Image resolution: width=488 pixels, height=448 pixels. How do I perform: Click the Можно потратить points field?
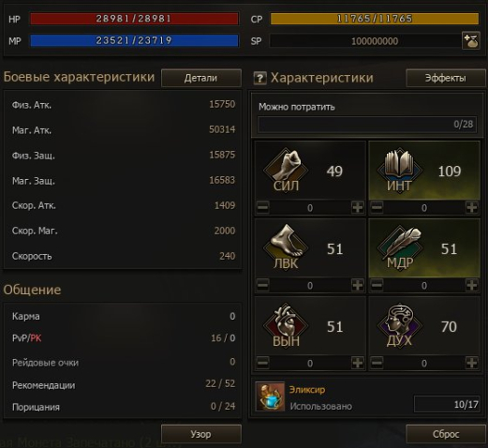367,125
